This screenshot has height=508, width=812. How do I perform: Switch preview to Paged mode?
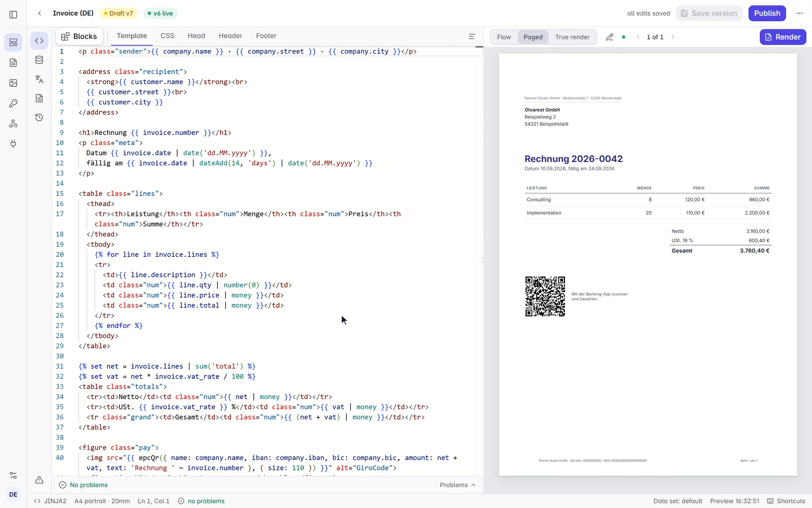click(533, 37)
